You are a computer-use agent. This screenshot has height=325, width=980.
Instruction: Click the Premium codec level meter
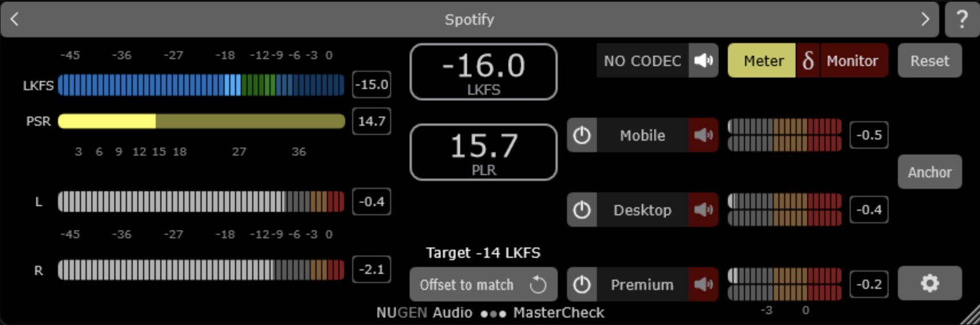point(785,284)
